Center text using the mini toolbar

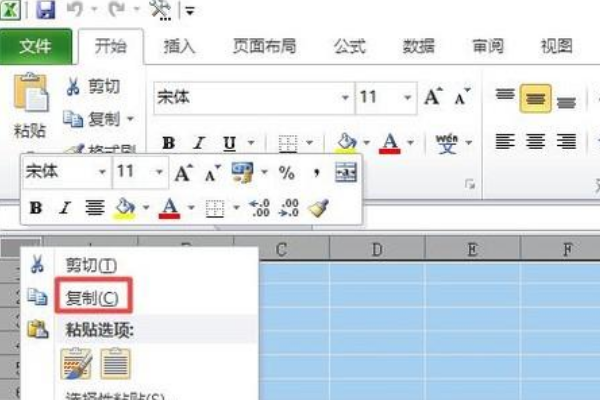pyautogui.click(x=95, y=208)
